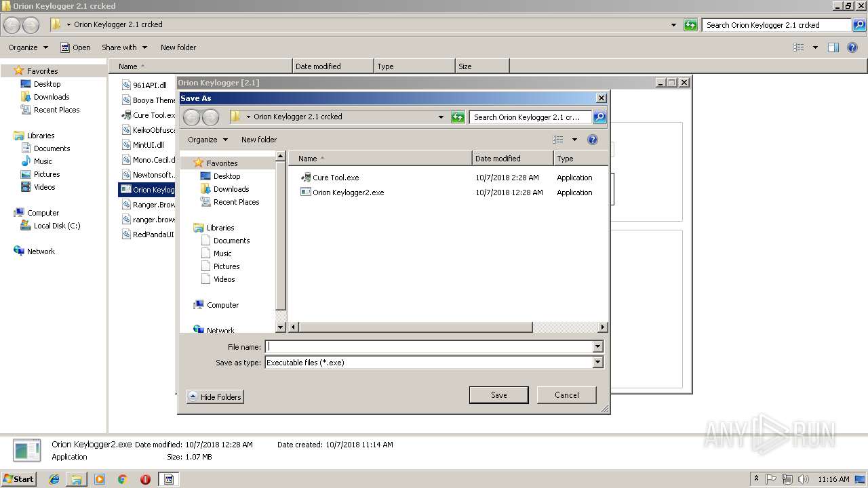This screenshot has width=868, height=488.
Task: Expand File name dropdown arrow
Action: click(597, 347)
